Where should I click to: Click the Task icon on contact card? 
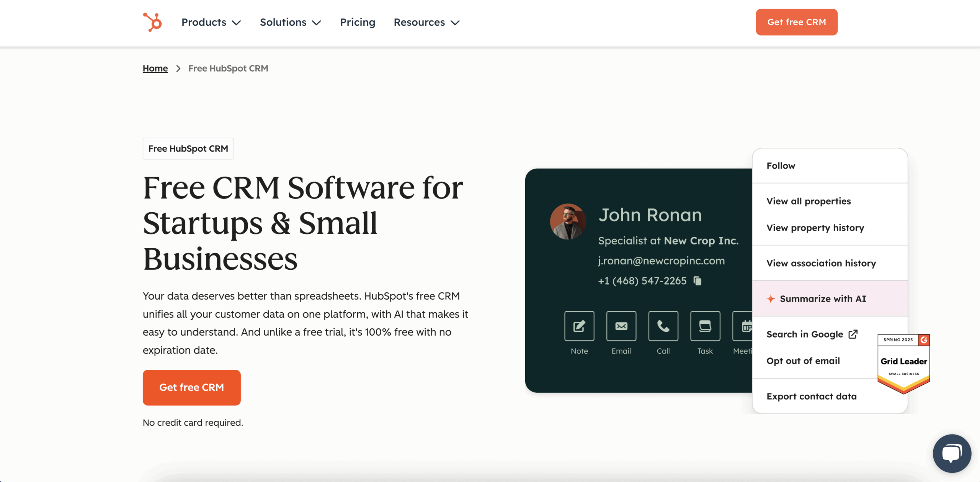[705, 326]
